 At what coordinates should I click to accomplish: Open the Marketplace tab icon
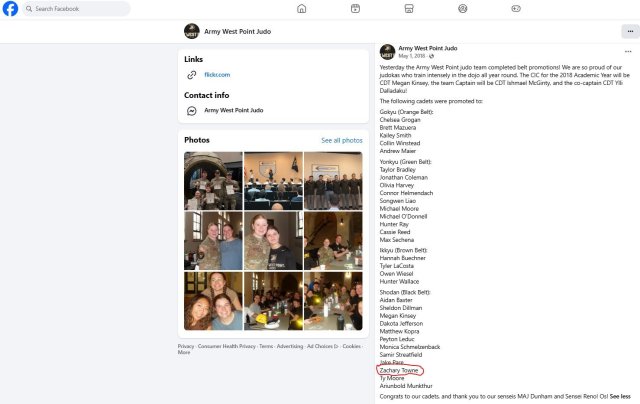[409, 9]
